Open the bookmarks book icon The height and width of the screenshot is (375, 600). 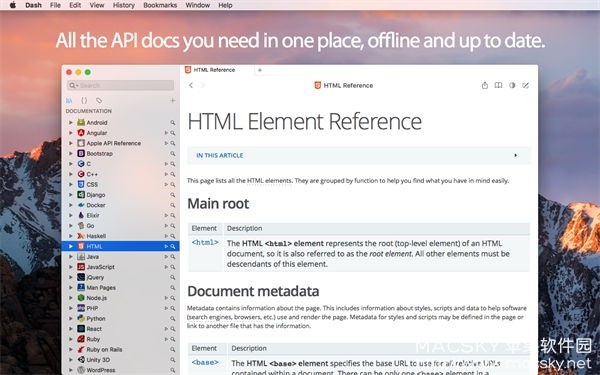click(x=498, y=85)
